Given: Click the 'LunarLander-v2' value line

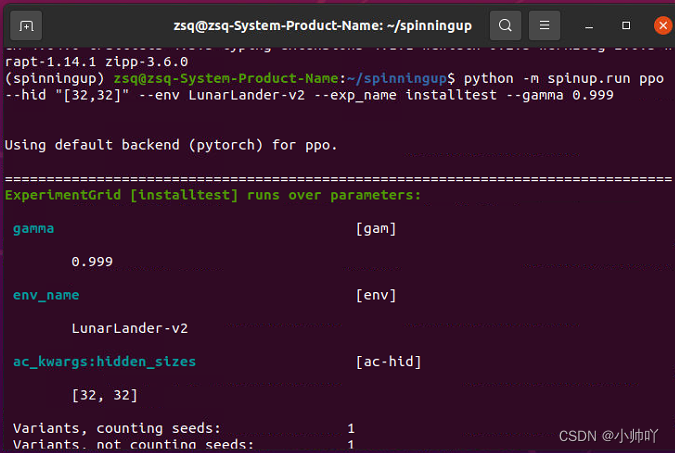Looking at the screenshot, I should click(130, 329).
